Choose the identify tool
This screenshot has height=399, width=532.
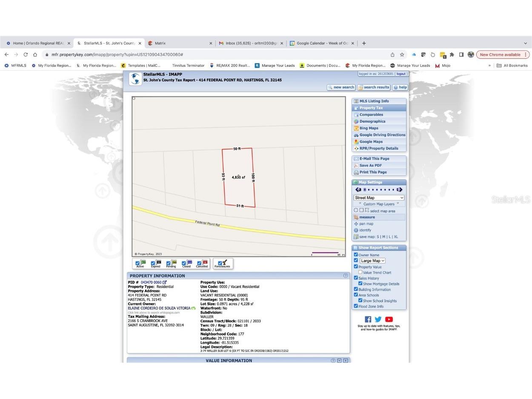[365, 230]
